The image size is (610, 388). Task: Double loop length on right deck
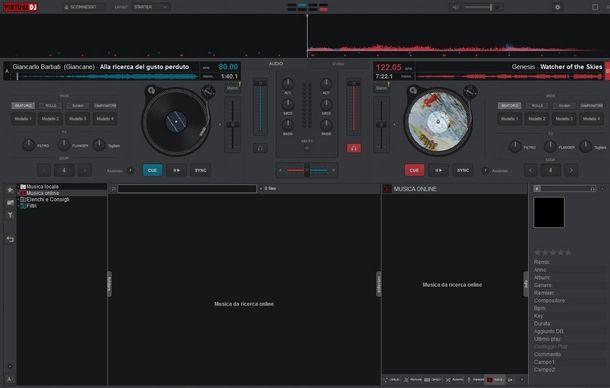coord(571,170)
